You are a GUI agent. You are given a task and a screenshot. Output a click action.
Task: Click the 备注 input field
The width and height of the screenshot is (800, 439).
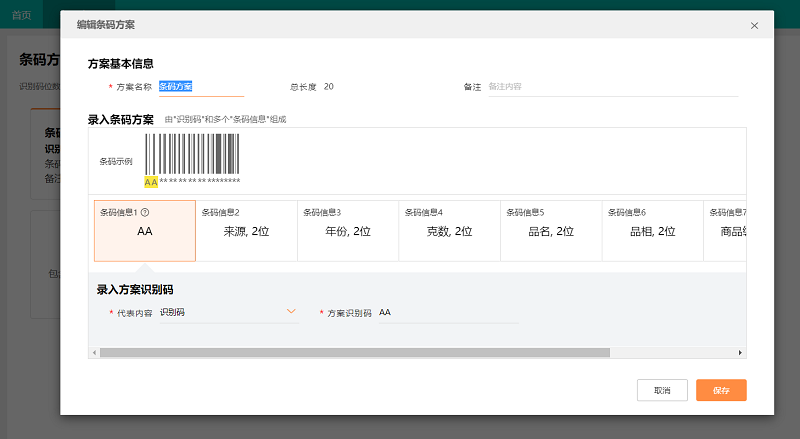pos(610,87)
